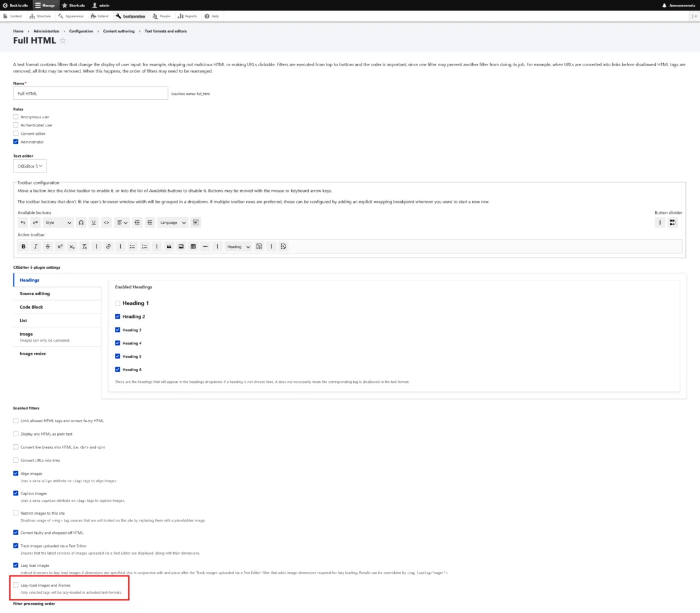The height and width of the screenshot is (613, 700).
Task: Click the Special characters (Ω) button
Action: [x=81, y=222]
